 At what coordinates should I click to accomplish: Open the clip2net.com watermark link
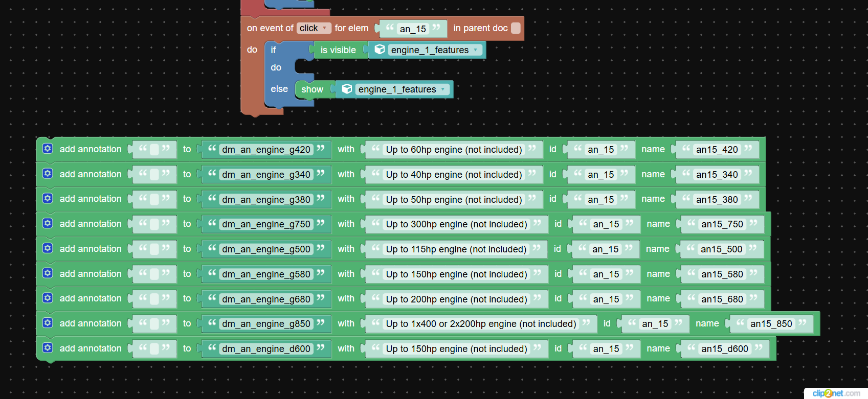tap(836, 393)
